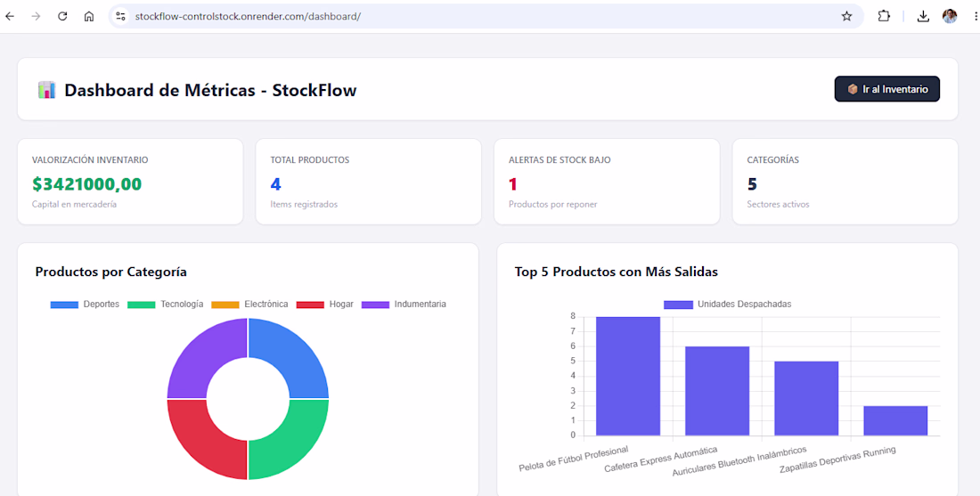980x496 pixels.
Task: Click Top 5 Productos con Más Salidas heading
Action: 617,272
